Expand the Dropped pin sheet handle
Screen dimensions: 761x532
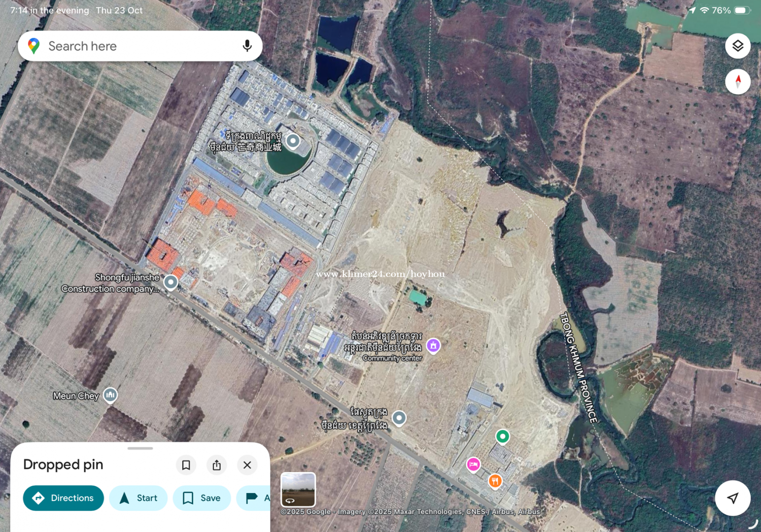[x=140, y=448]
